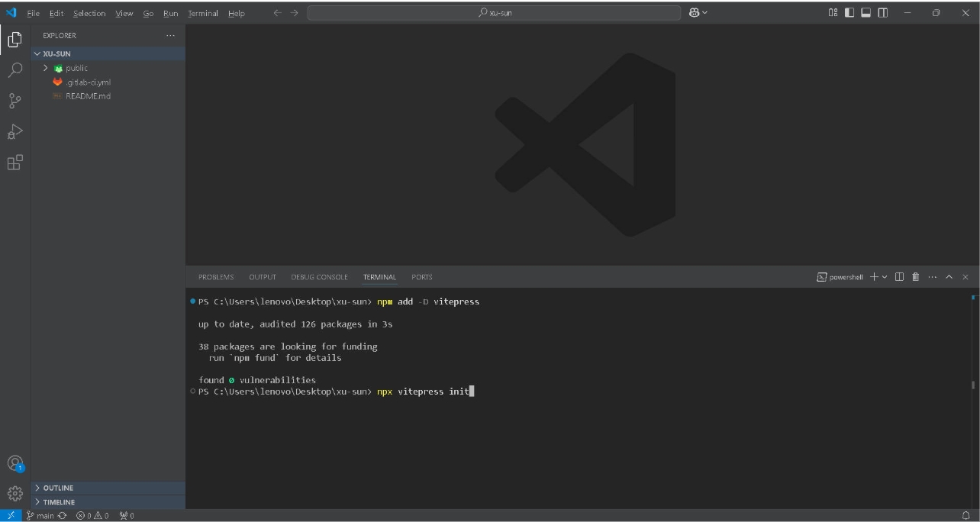This screenshot has height=522, width=980.
Task: Open the Edit menu
Action: pyautogui.click(x=56, y=13)
